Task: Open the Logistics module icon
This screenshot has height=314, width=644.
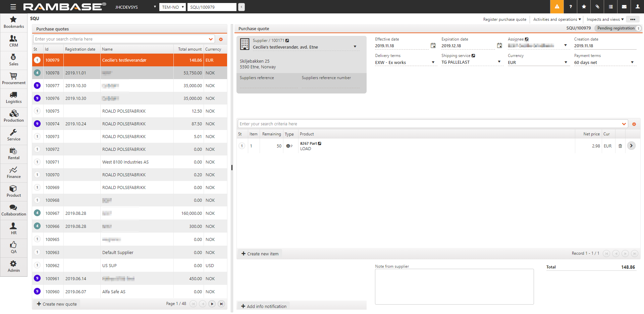Action: (13, 98)
